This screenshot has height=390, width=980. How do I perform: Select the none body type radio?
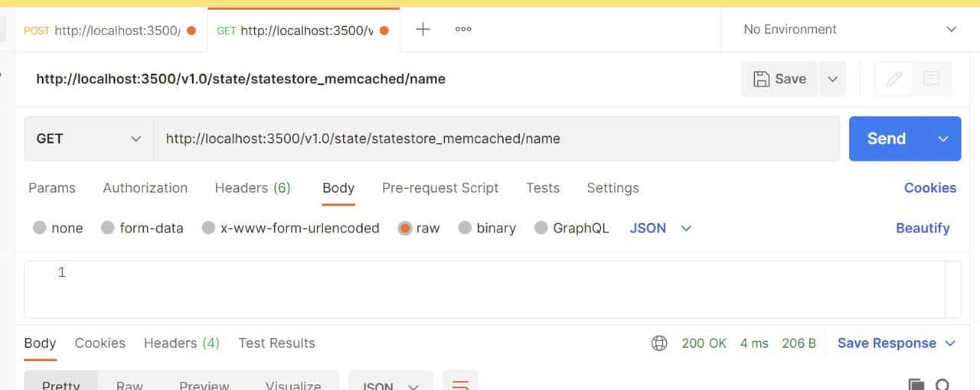tap(40, 228)
